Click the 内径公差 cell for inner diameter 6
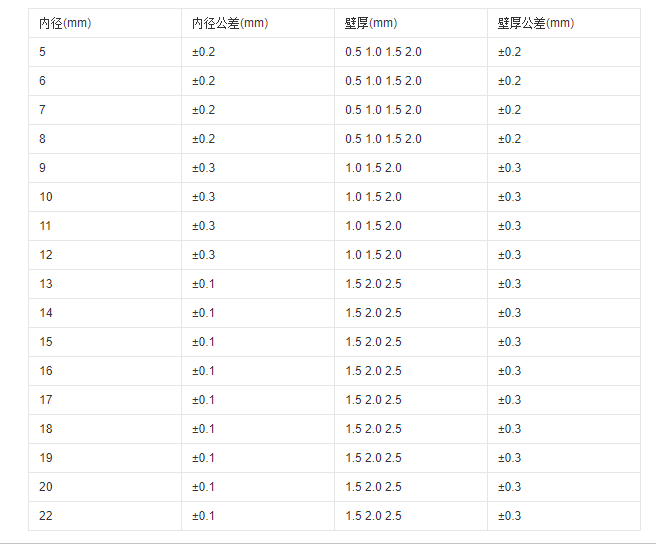 pyautogui.click(x=203, y=81)
